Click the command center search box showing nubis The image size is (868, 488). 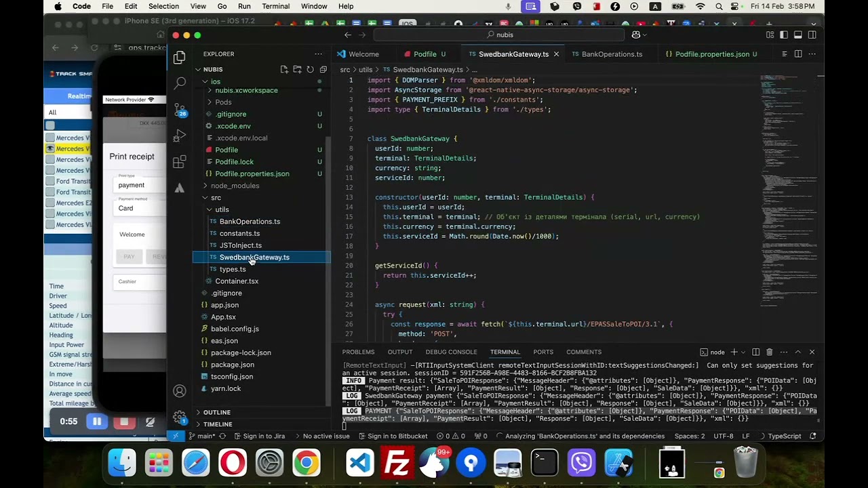[500, 35]
